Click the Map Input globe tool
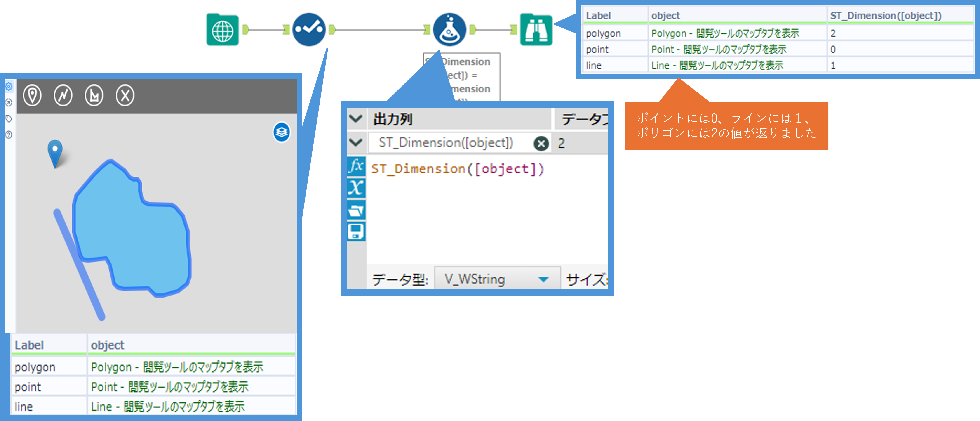This screenshot has height=421, width=980. (x=223, y=30)
